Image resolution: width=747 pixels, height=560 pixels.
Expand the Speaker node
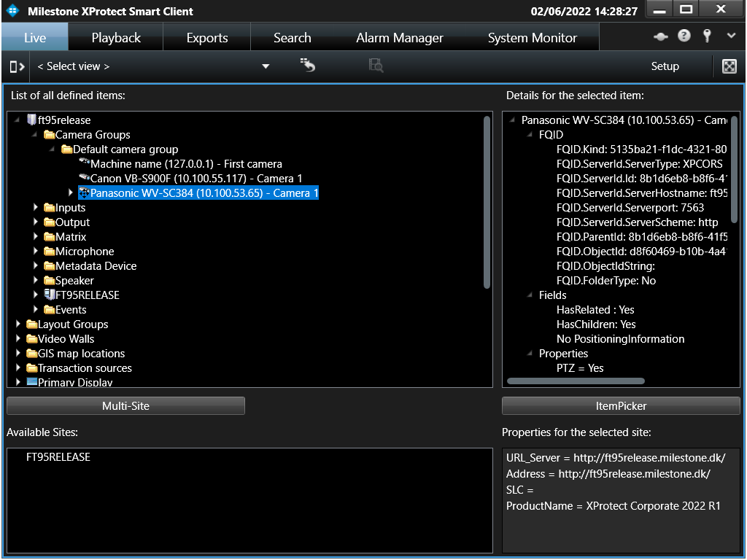(35, 281)
